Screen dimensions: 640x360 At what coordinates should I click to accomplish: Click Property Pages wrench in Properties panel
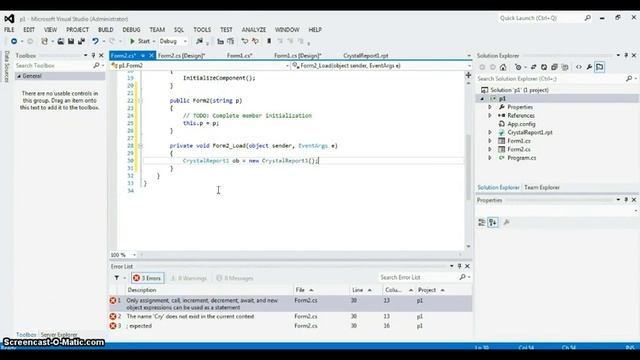[x=507, y=222]
